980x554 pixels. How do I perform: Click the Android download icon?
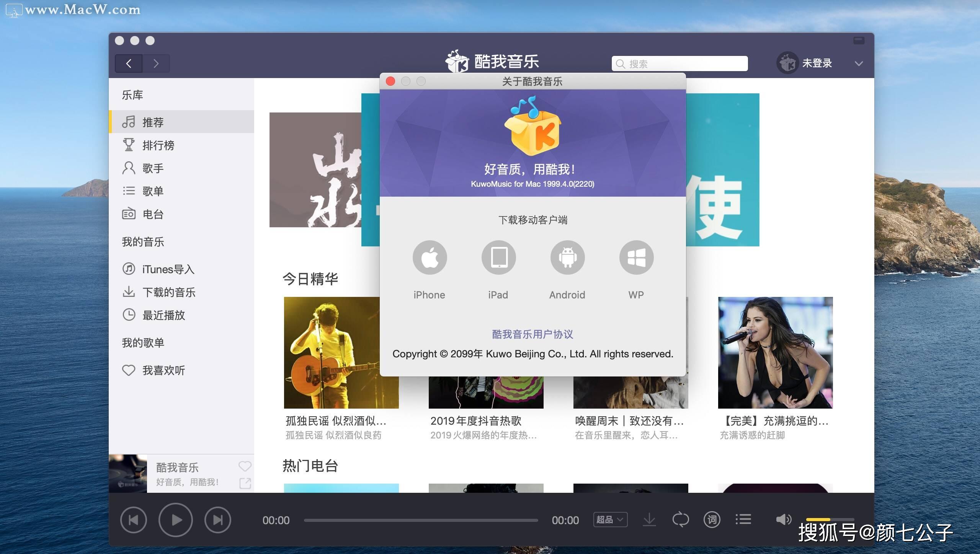567,257
